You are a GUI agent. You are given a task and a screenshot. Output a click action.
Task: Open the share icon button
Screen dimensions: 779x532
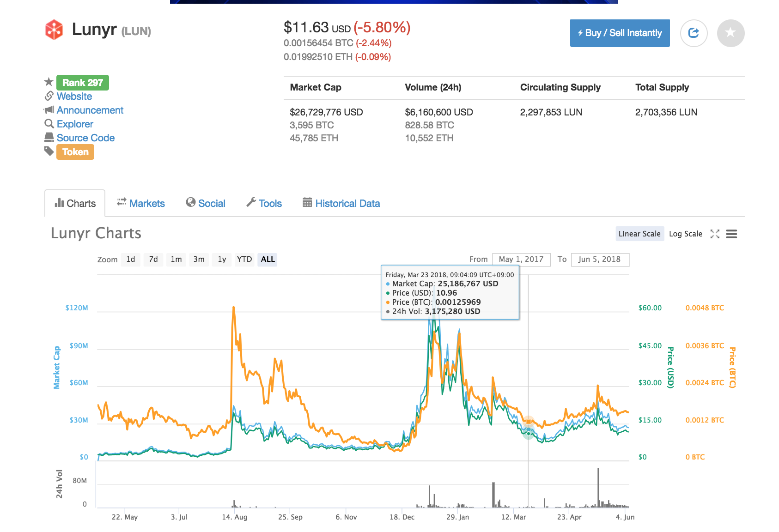point(694,33)
